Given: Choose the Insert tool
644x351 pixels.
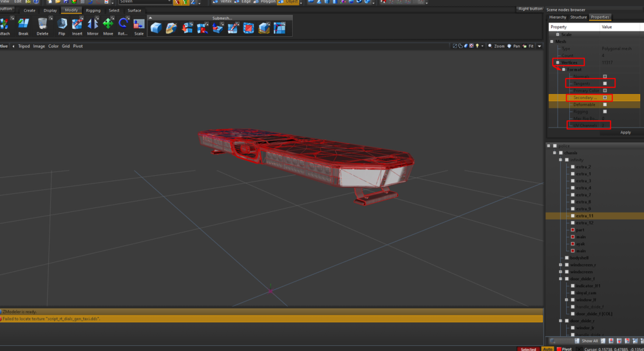Looking at the screenshot, I should [x=77, y=24].
